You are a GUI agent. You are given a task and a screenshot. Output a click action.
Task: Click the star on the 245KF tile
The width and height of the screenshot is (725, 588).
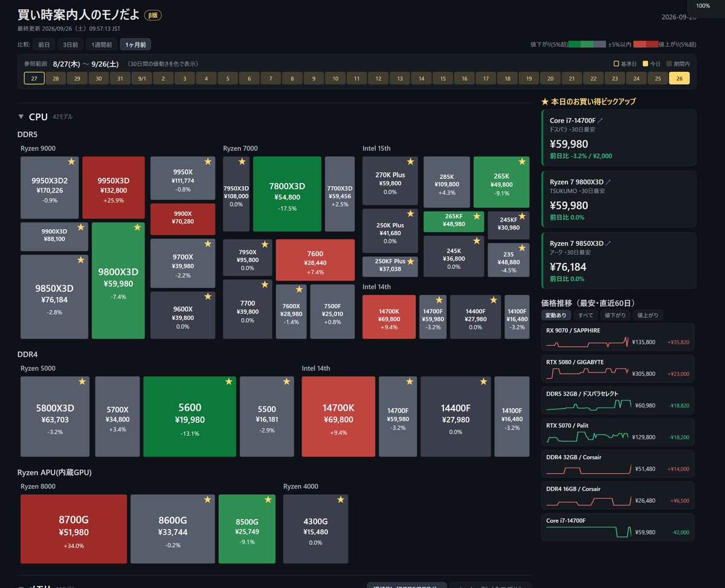point(522,216)
